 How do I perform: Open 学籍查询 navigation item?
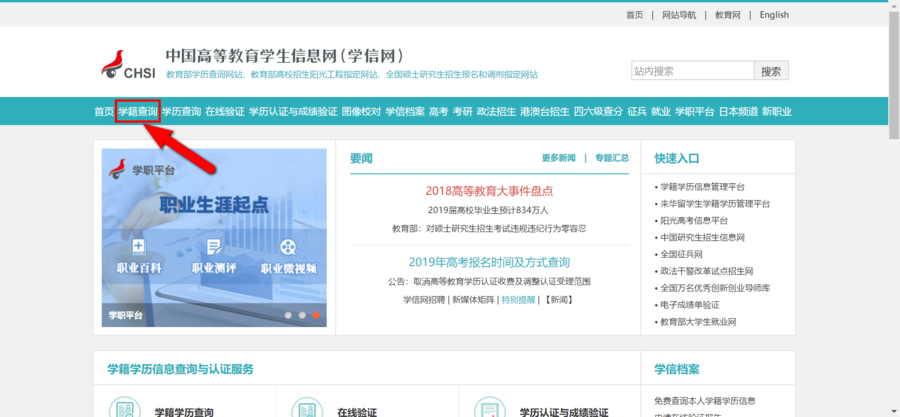pyautogui.click(x=138, y=112)
